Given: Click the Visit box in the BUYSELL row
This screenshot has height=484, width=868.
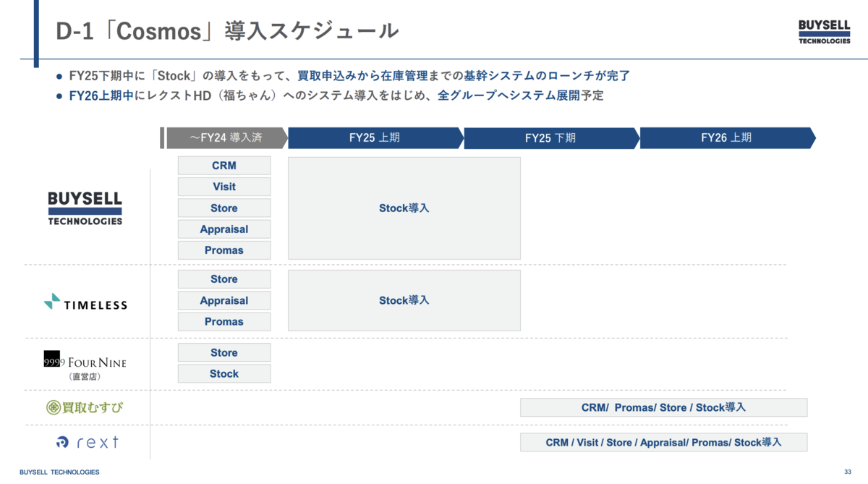Looking at the screenshot, I should (x=224, y=187).
